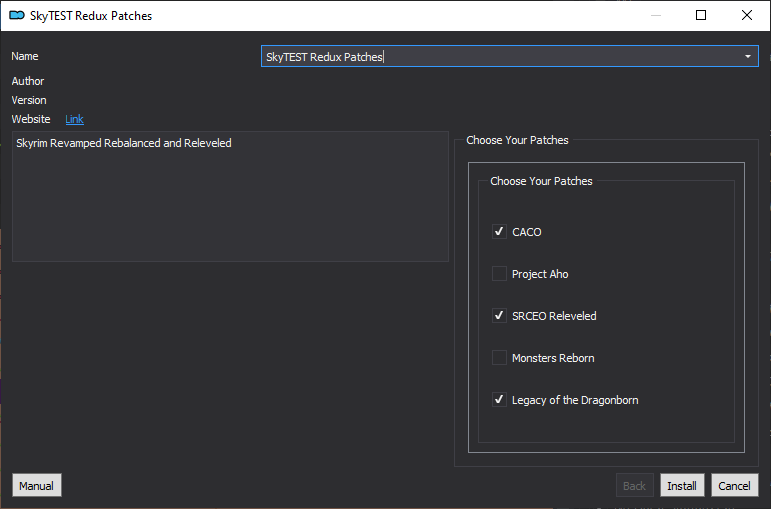Uncheck the CACO patch checkbox

coord(499,232)
